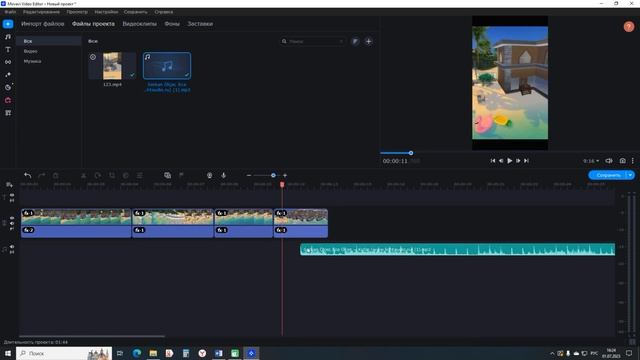Open the Редактирование menu

pos(41,12)
